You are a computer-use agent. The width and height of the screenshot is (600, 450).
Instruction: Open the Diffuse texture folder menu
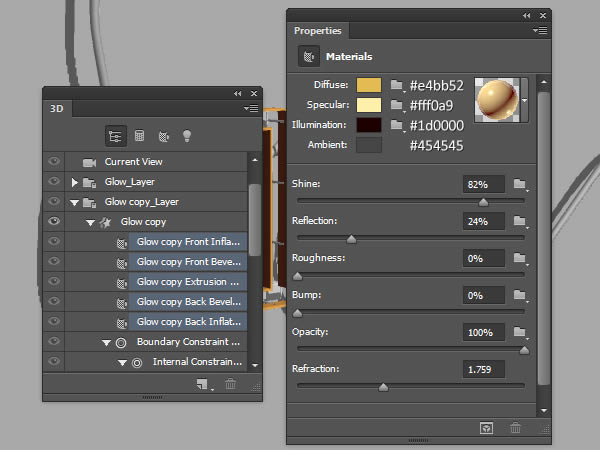397,85
